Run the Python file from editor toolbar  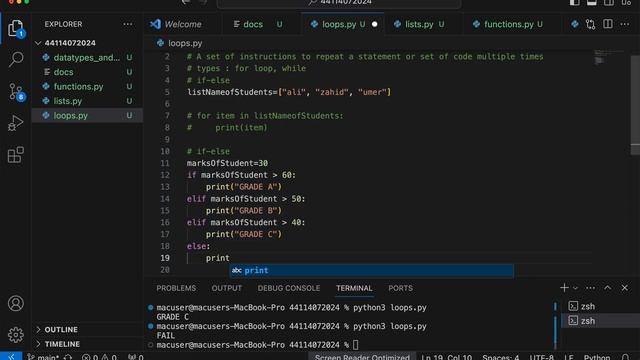point(575,24)
